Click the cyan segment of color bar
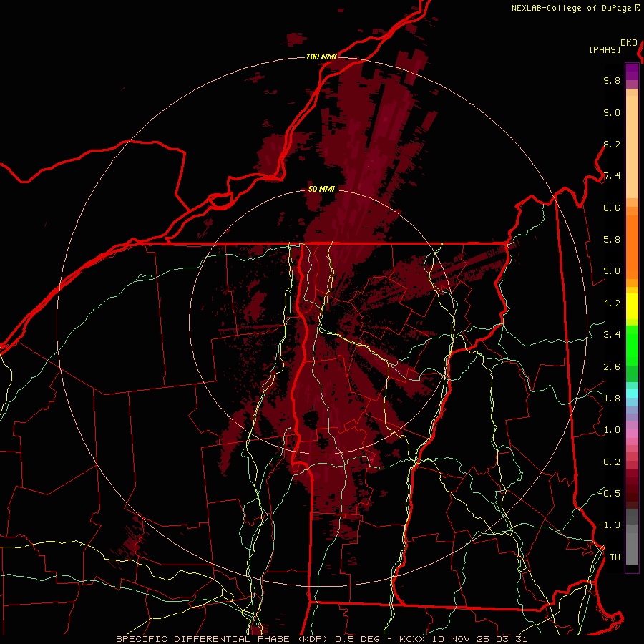 tap(632, 394)
